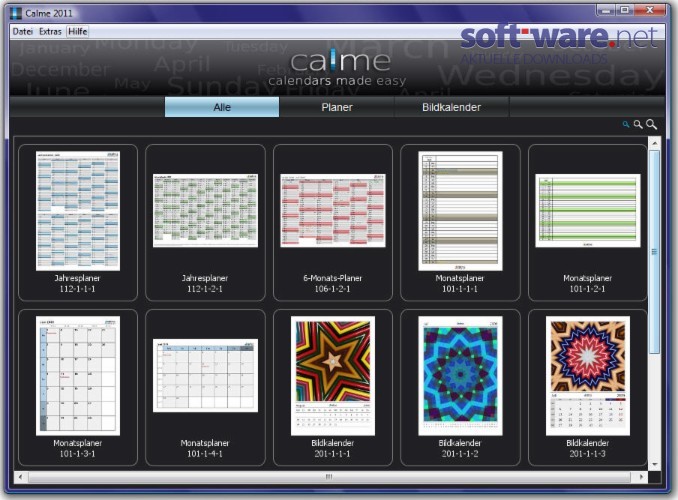Switch to the Alle tab
Viewport: 678px width, 500px height.
[x=222, y=107]
